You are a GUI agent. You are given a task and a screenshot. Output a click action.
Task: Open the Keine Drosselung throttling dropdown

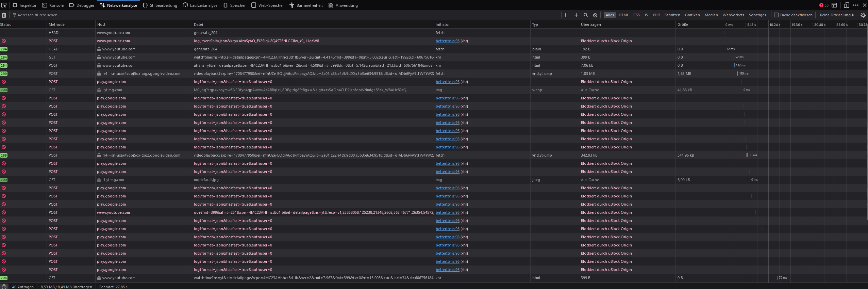pyautogui.click(x=837, y=15)
